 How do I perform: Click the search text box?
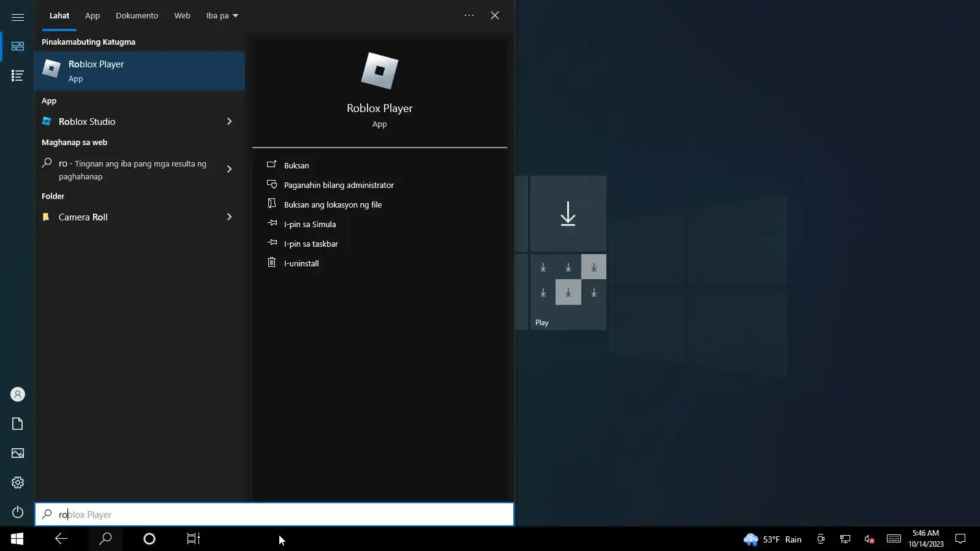click(274, 514)
